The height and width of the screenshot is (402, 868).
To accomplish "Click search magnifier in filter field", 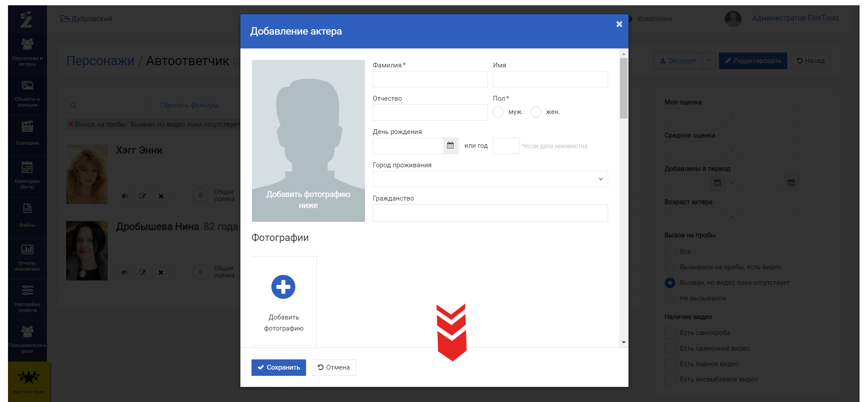I will pyautogui.click(x=73, y=106).
